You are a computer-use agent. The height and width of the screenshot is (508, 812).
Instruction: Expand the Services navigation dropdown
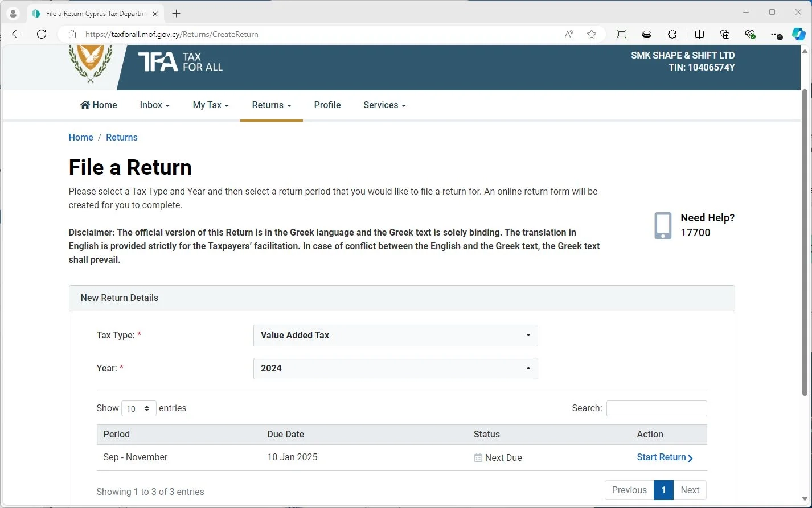[384, 105]
